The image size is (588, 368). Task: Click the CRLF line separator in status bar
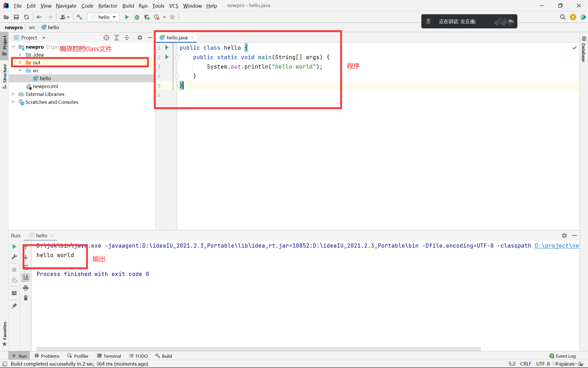[x=526, y=364]
